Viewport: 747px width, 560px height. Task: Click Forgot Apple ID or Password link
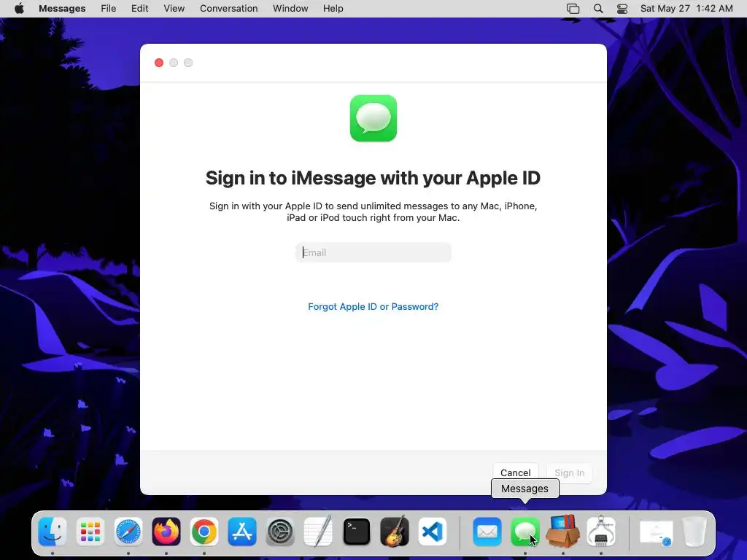click(x=373, y=307)
